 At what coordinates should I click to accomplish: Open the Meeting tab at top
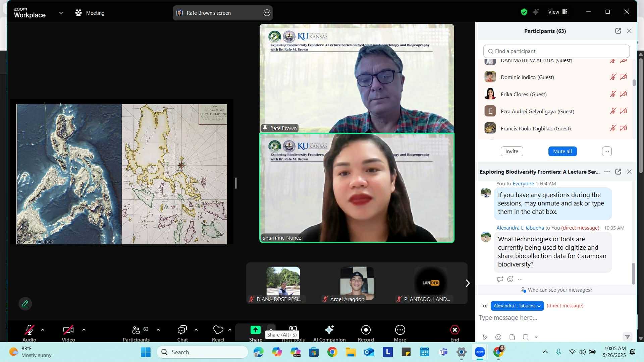(x=90, y=13)
